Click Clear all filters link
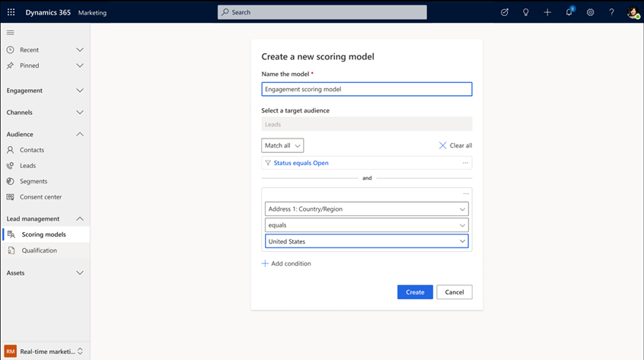 461,145
